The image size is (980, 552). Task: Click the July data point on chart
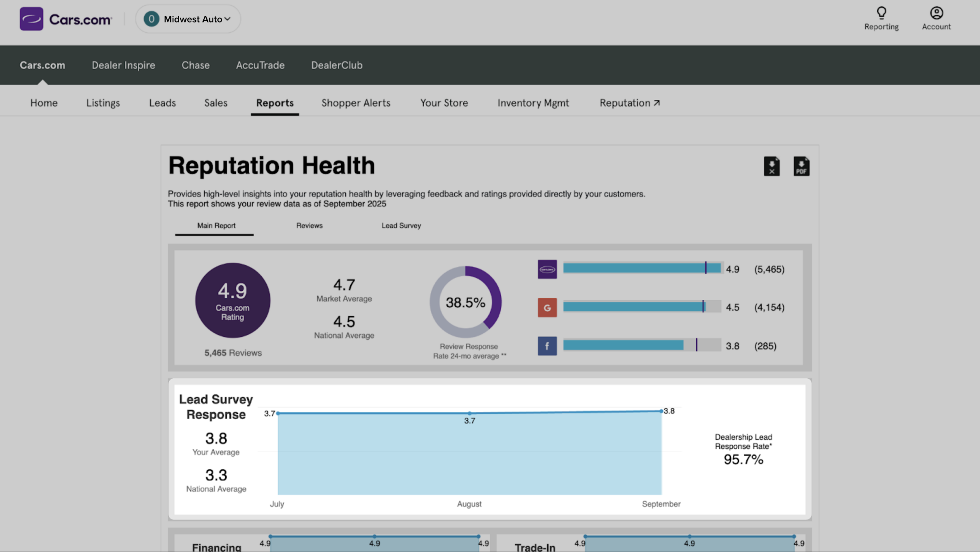(x=278, y=413)
